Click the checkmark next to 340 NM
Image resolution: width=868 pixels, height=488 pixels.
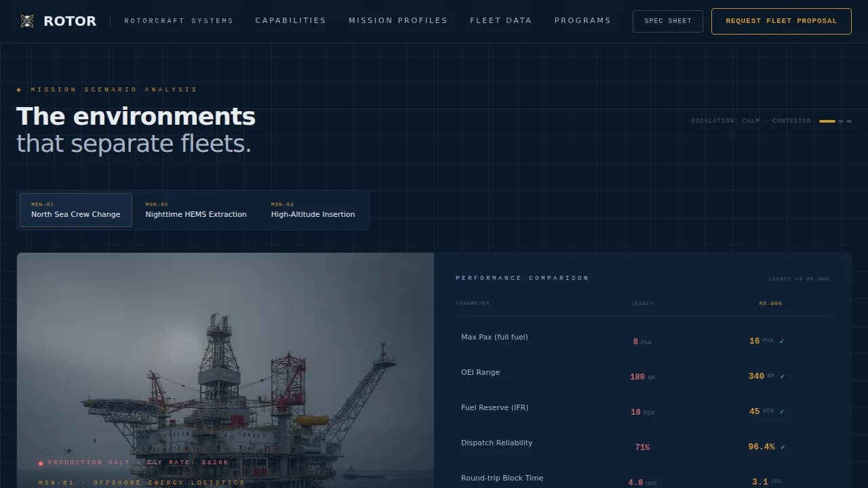pos(783,377)
